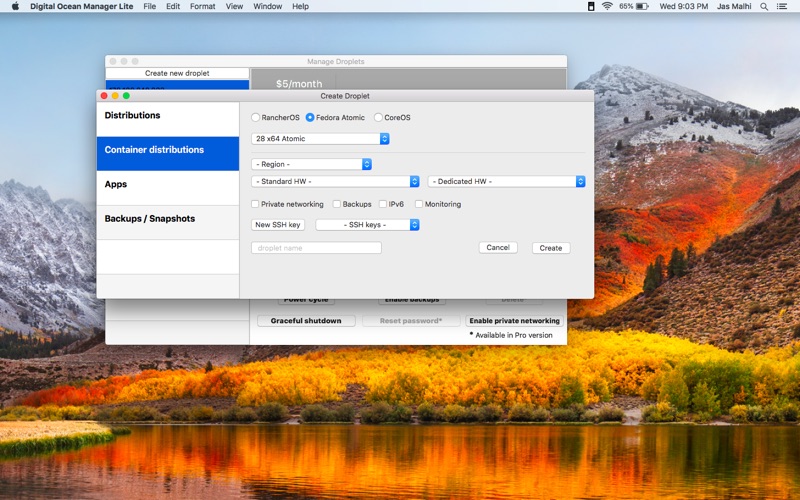The width and height of the screenshot is (800, 500).
Task: Select the Container distributions tab
Action: click(168, 154)
